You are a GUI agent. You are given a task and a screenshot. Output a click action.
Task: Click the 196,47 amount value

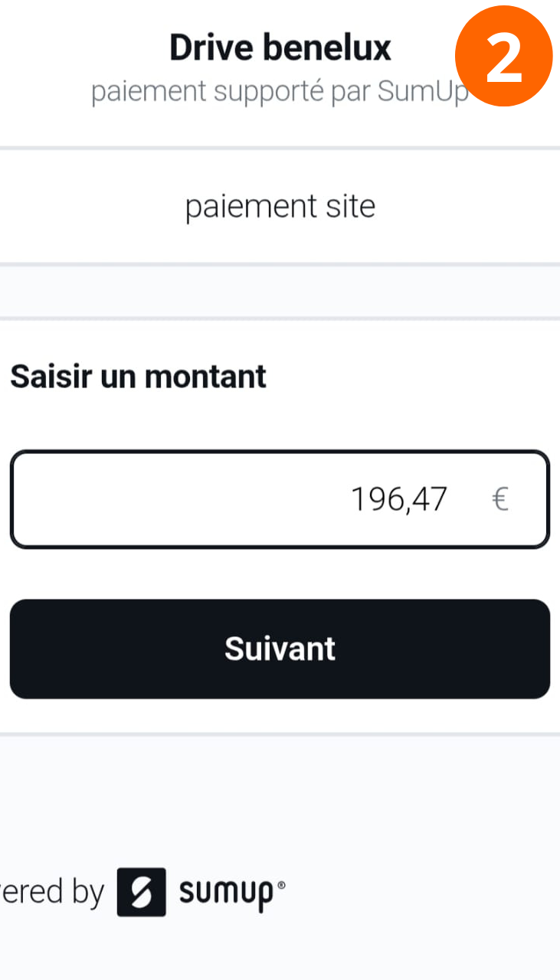tap(398, 500)
